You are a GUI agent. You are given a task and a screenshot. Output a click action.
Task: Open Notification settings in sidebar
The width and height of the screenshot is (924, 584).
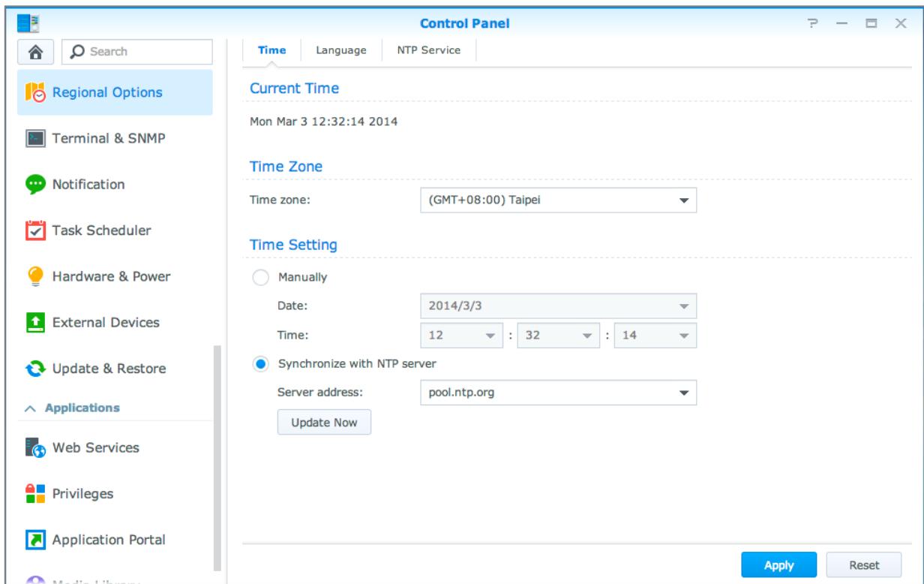[x=115, y=185]
